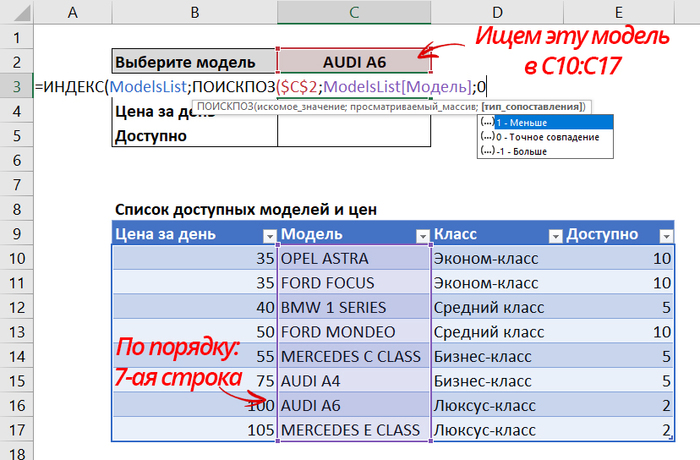Screen dimensions: 700x460
Task: Select FORD FOCUS model cell
Action: (354, 283)
